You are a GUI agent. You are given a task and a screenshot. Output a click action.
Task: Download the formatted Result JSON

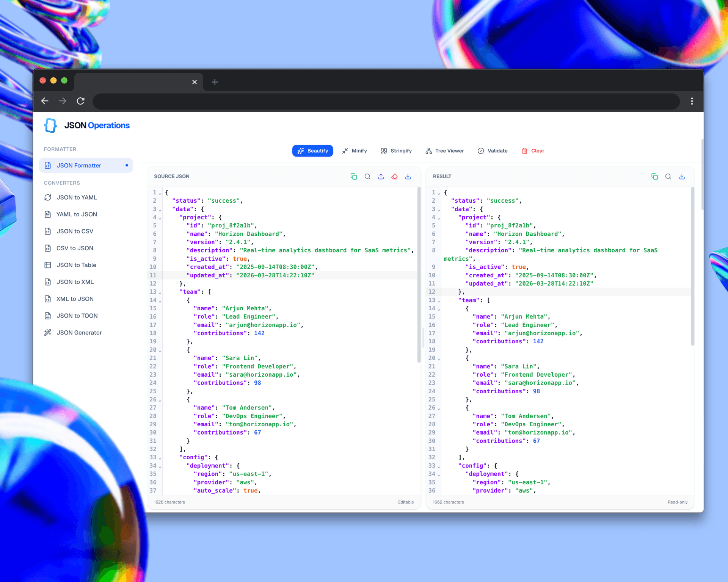pos(682,177)
